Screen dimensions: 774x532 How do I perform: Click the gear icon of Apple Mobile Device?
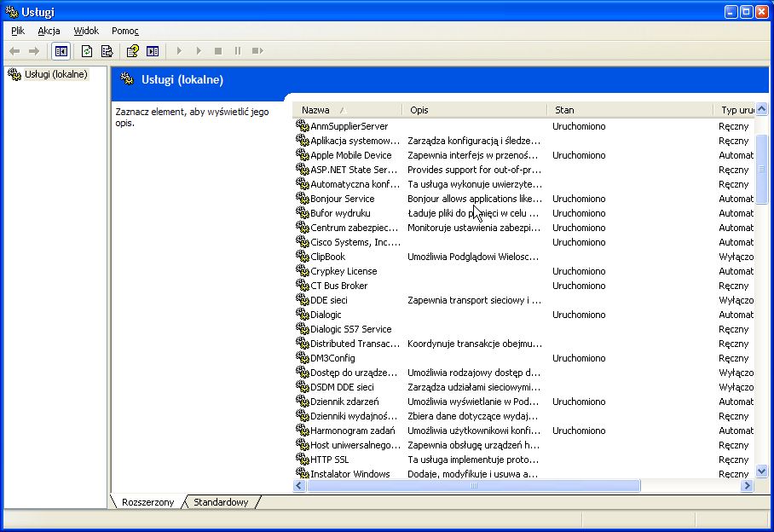[x=302, y=155]
